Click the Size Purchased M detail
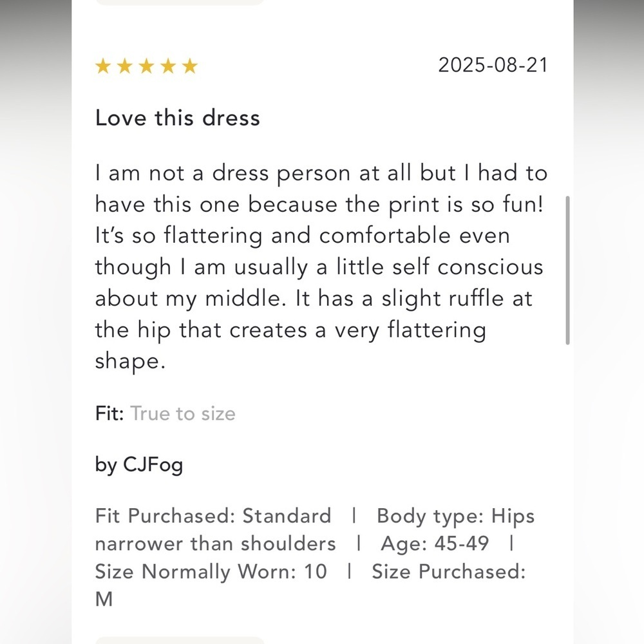 310,585
